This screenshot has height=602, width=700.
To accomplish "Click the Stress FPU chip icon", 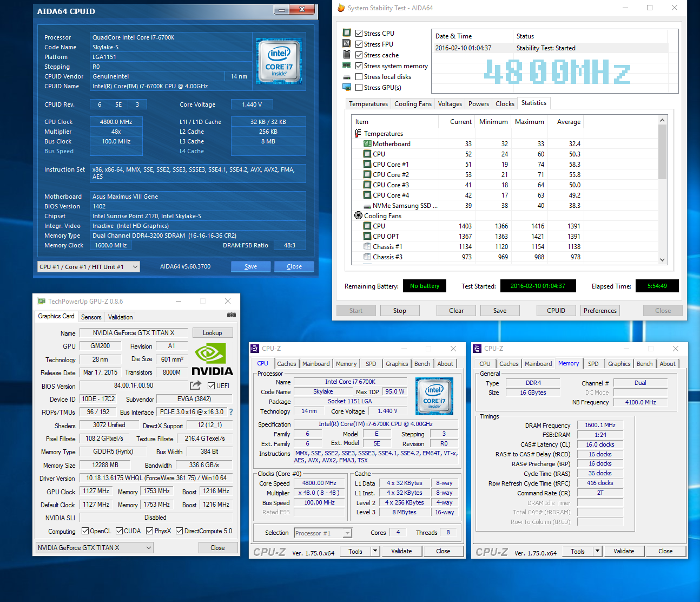I will 347,44.
